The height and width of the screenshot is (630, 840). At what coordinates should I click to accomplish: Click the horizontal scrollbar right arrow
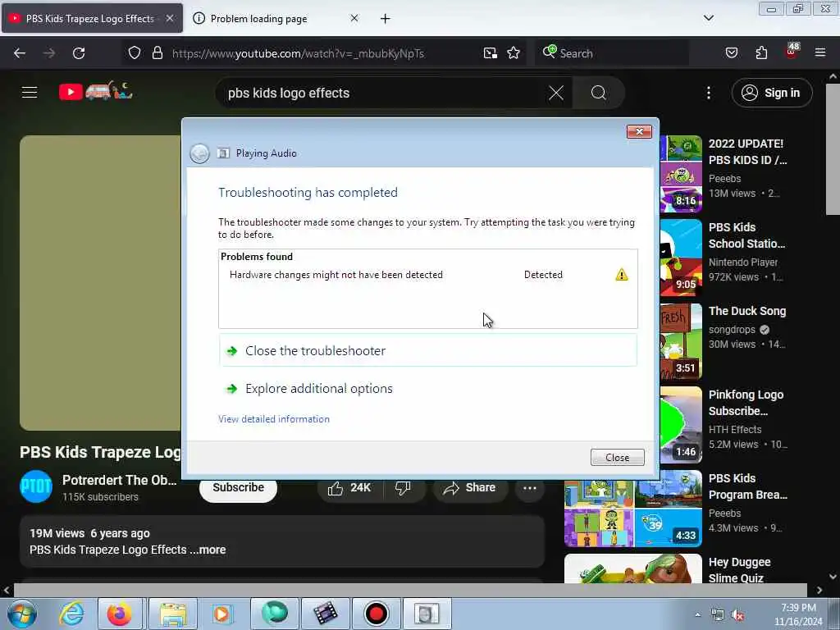pyautogui.click(x=819, y=591)
